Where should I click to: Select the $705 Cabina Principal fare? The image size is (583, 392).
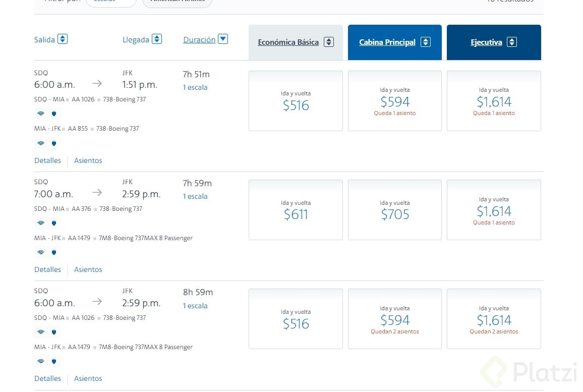click(x=395, y=210)
